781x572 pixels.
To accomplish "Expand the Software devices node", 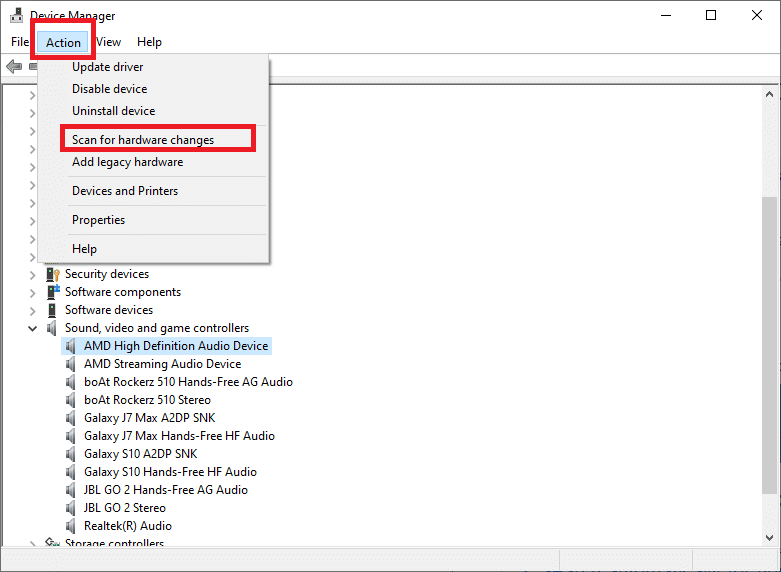I will pyautogui.click(x=33, y=310).
